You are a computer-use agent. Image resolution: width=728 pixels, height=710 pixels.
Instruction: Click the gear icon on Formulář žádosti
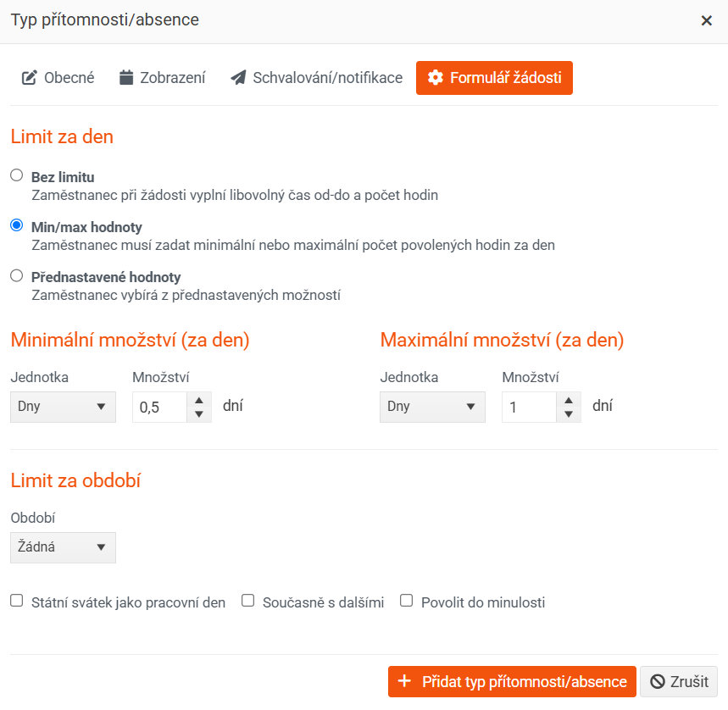click(x=436, y=78)
